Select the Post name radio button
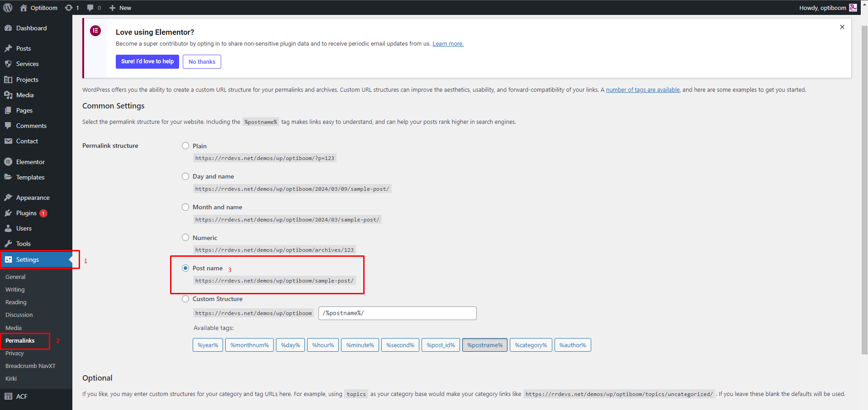 point(185,268)
